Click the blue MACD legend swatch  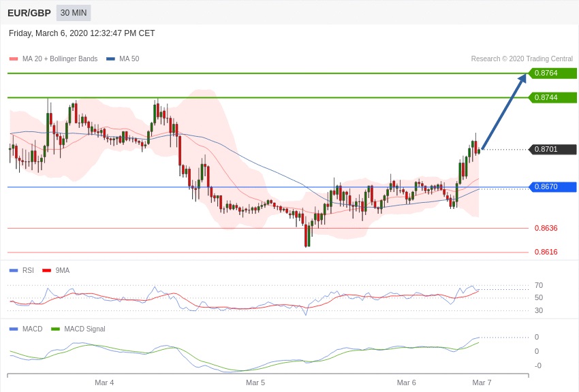tap(14, 329)
